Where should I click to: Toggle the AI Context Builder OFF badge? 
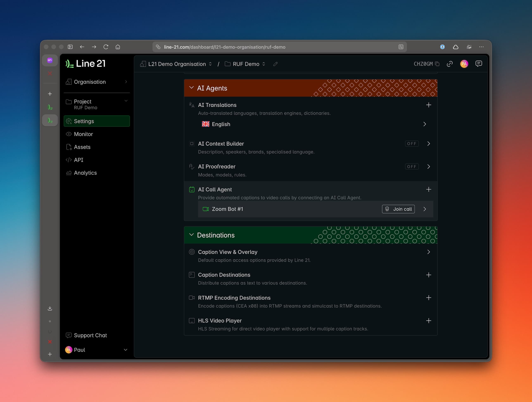[x=412, y=144]
